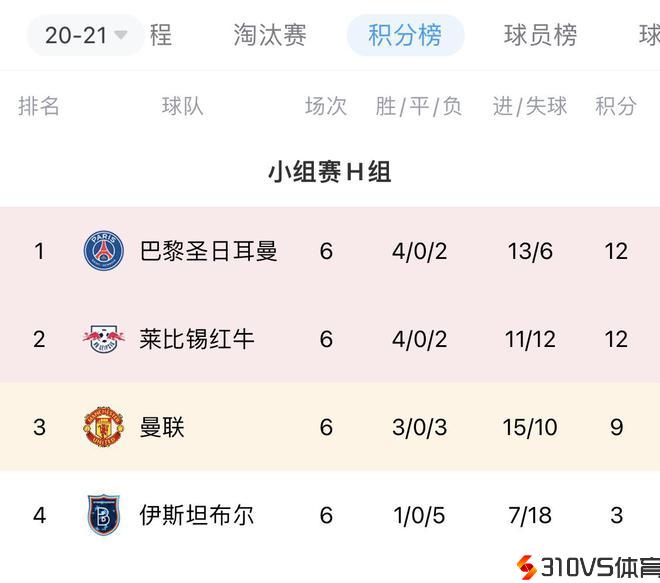
Task: Click the 小组赛 H 组 group heading
Action: coord(329,172)
